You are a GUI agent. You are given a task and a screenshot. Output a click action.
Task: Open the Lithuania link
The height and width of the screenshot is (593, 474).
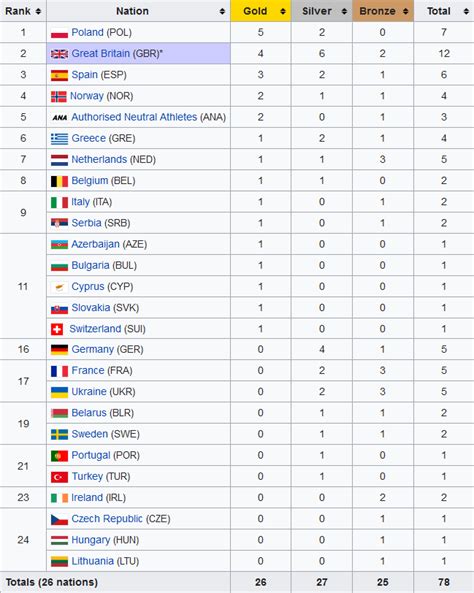point(92,561)
